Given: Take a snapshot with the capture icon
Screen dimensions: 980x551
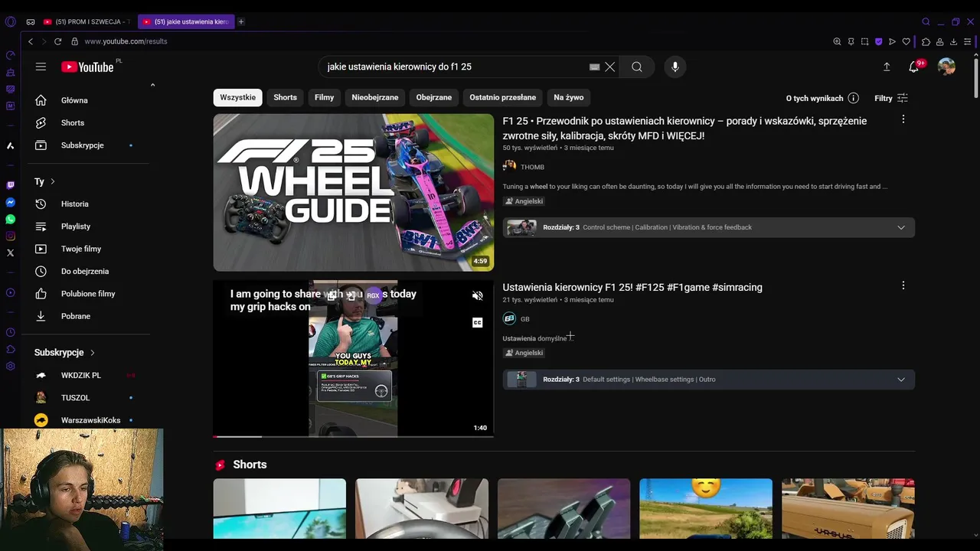Looking at the screenshot, I should point(864,41).
